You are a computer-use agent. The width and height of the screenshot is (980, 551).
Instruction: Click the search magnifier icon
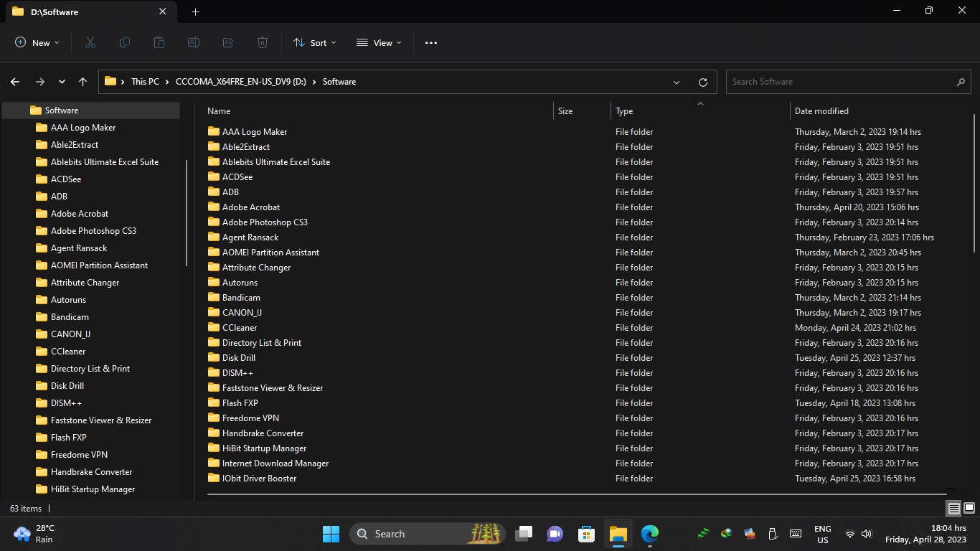tap(961, 82)
